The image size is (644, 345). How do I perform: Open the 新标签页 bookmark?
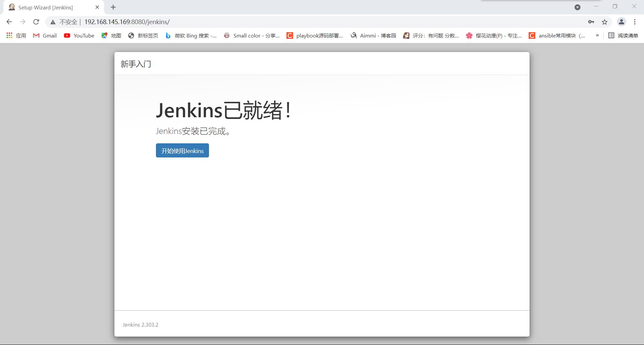(x=143, y=36)
